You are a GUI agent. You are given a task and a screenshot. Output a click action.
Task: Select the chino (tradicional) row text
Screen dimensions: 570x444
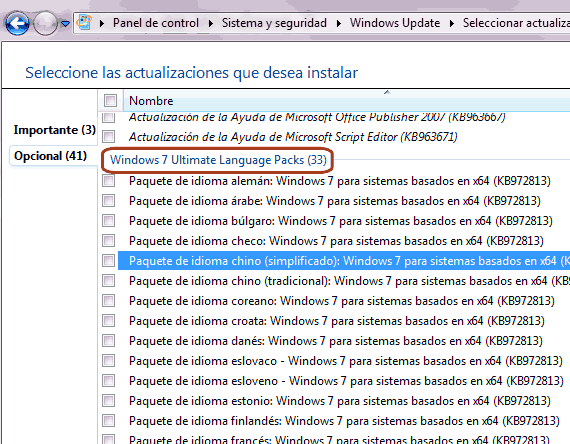point(349,281)
